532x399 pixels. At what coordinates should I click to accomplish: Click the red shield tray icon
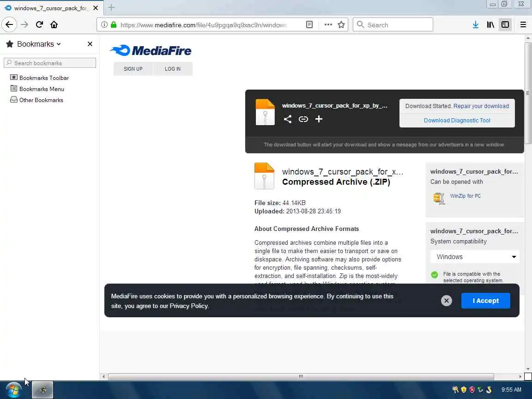(x=472, y=389)
